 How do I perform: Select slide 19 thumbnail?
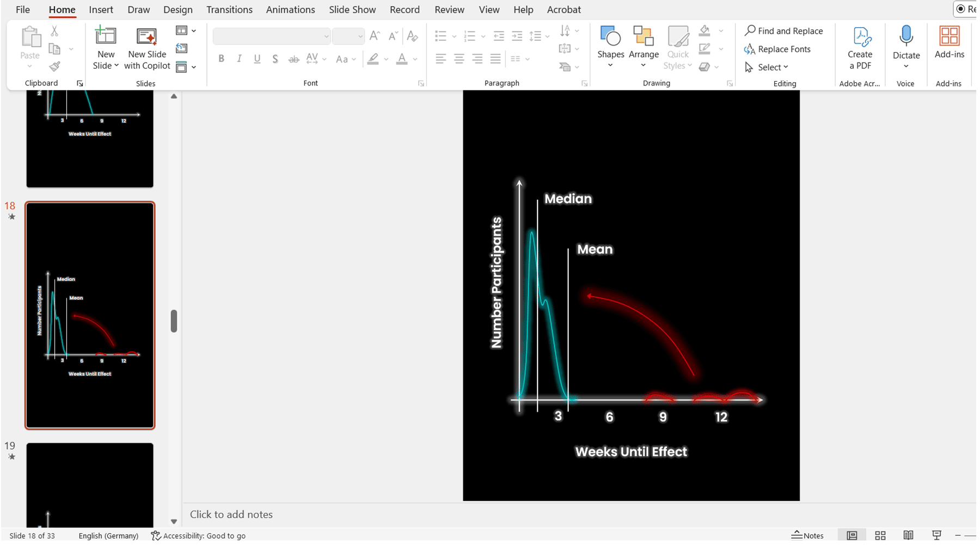90,484
